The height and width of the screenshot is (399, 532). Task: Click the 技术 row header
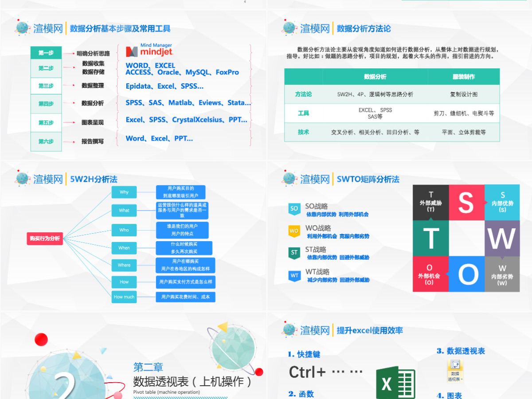[x=304, y=132]
